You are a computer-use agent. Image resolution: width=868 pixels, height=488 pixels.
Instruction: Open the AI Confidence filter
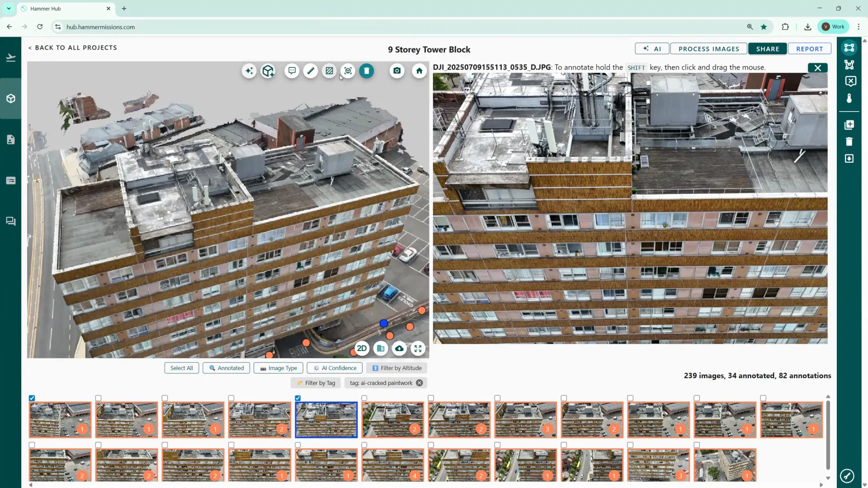[x=335, y=368]
